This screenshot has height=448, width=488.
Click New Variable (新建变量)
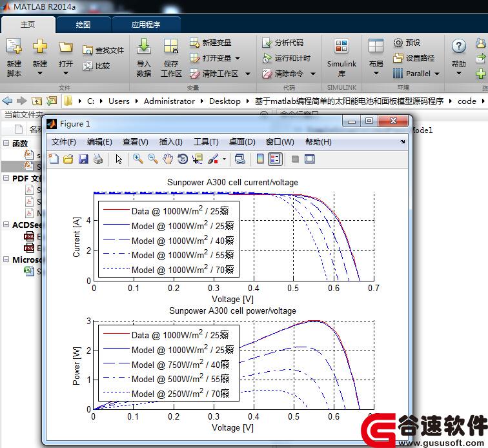pyautogui.click(x=210, y=43)
